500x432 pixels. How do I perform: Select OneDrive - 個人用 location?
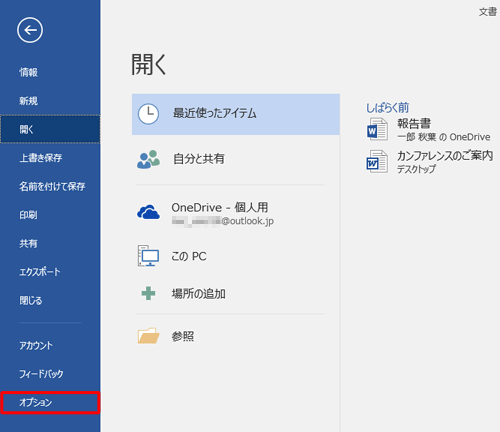[x=236, y=213]
